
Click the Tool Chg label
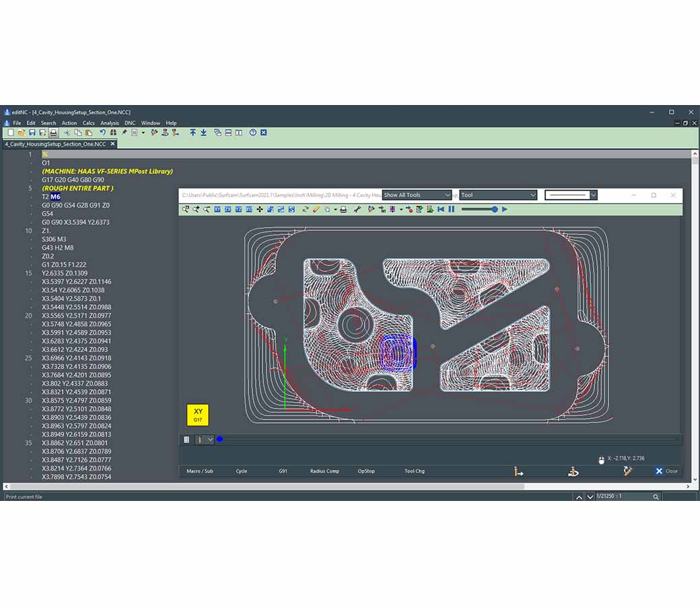[x=414, y=471]
